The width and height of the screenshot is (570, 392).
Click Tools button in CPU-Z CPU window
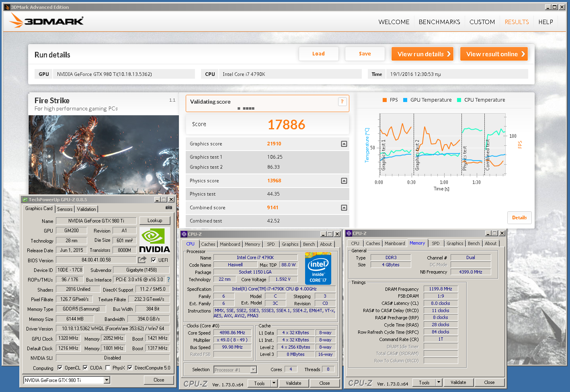click(x=260, y=383)
